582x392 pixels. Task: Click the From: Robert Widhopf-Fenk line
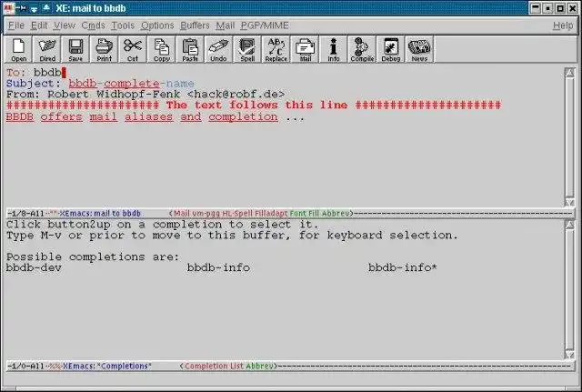pyautogui.click(x=145, y=95)
